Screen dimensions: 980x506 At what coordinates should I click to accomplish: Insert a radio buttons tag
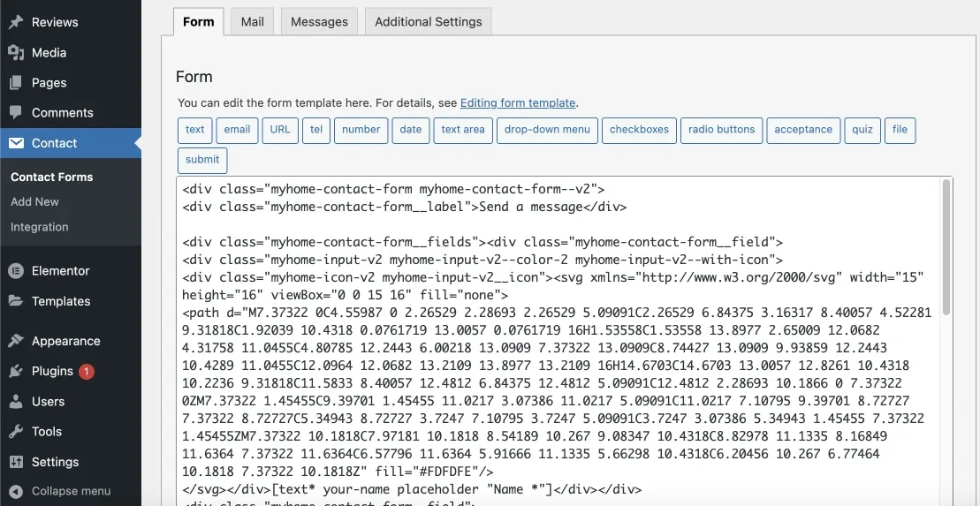coord(721,130)
